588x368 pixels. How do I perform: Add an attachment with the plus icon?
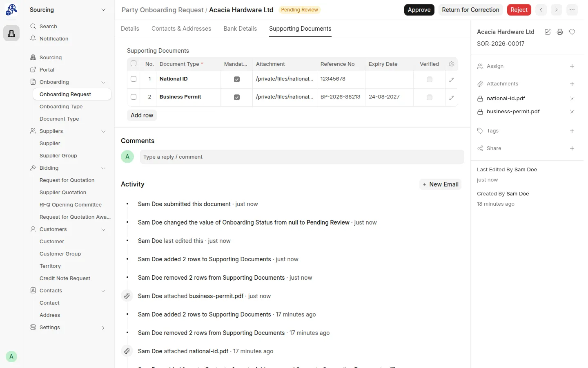[x=572, y=84]
